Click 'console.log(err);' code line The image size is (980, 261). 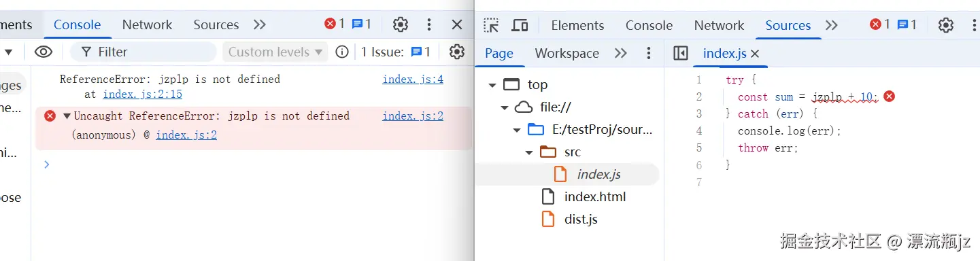click(x=790, y=131)
